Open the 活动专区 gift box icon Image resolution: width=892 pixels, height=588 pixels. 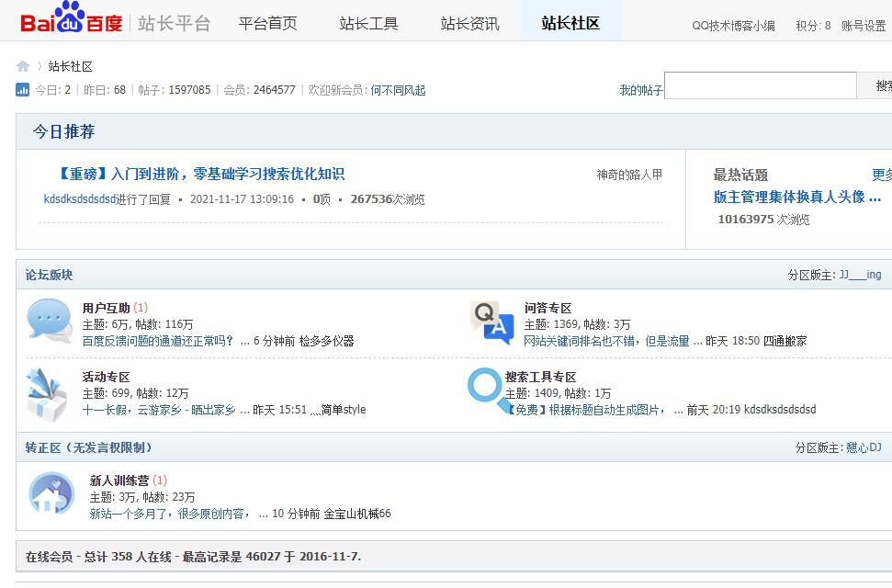[x=49, y=392]
